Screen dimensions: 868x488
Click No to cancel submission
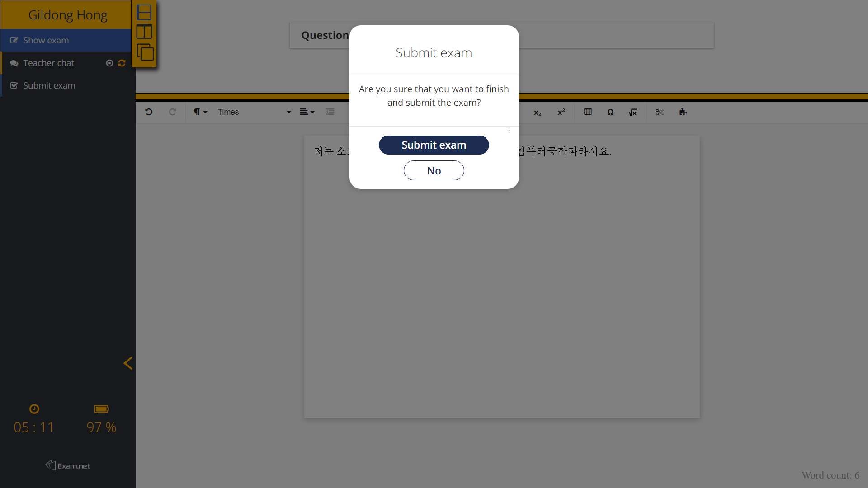coord(434,170)
